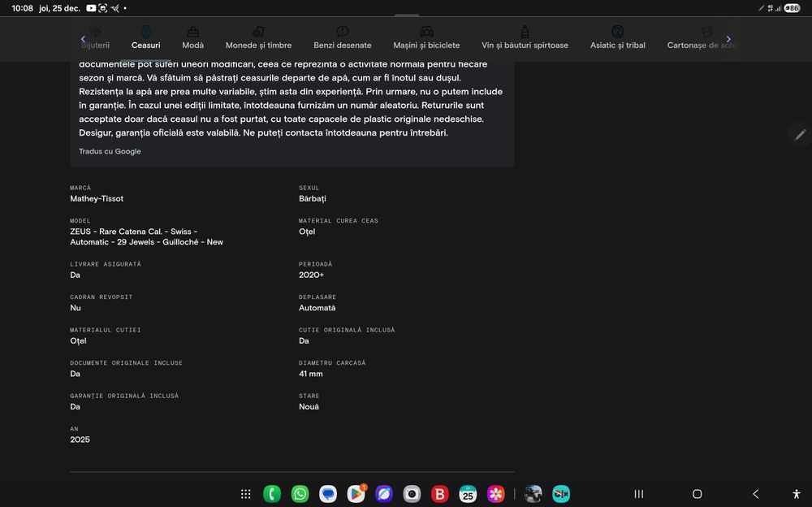Image resolution: width=812 pixels, height=507 pixels.
Task: Open the Messages app in taskbar
Action: [x=328, y=494]
